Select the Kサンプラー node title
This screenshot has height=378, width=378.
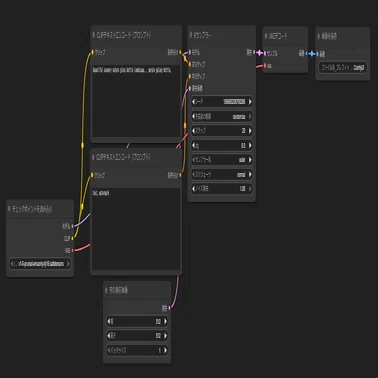(x=203, y=35)
